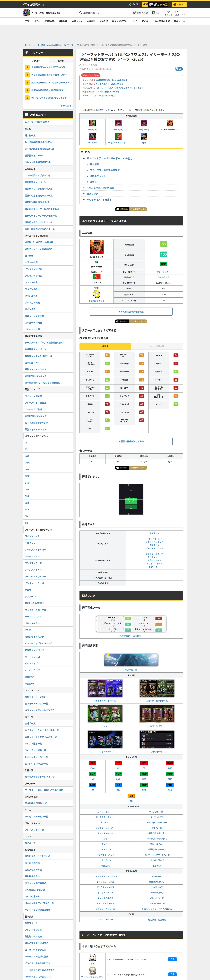Image resolution: width=210 pixels, height=980 pixels.
Task: Click the Game8 logo in the header
Action: coord(34,5)
